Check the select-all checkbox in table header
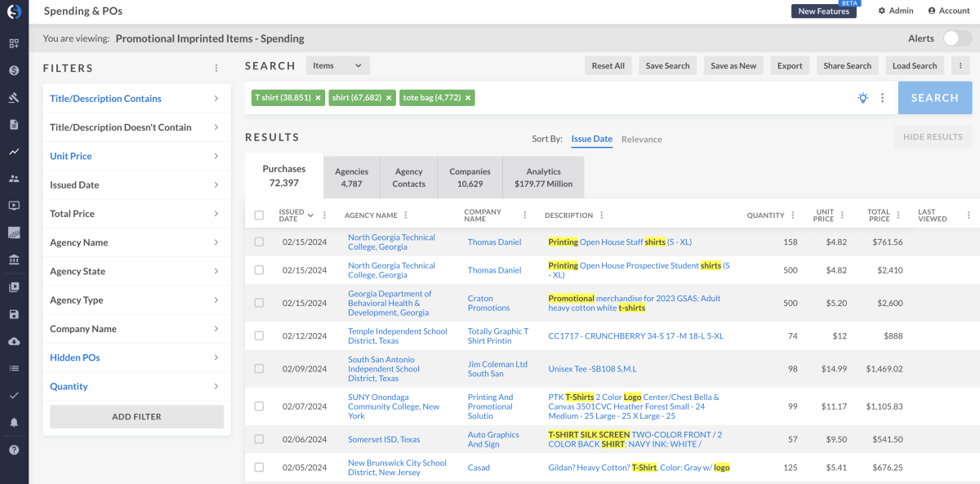The width and height of the screenshot is (980, 484). (259, 215)
